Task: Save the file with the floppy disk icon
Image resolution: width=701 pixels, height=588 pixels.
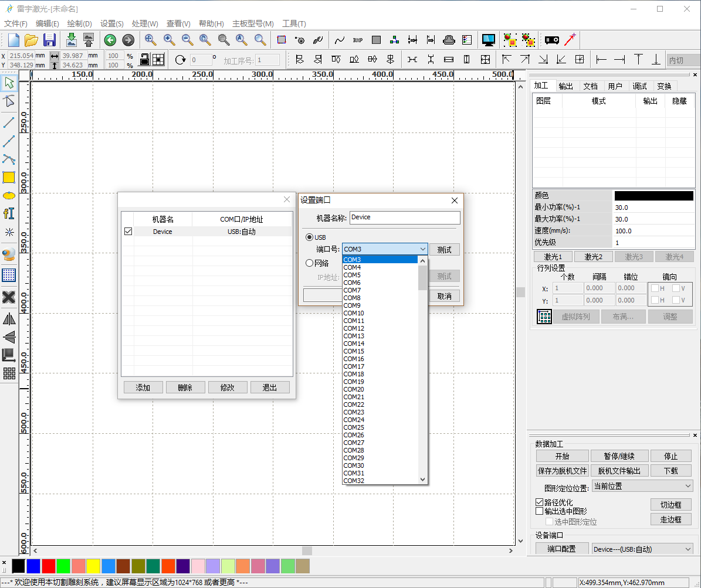Action: pos(49,40)
